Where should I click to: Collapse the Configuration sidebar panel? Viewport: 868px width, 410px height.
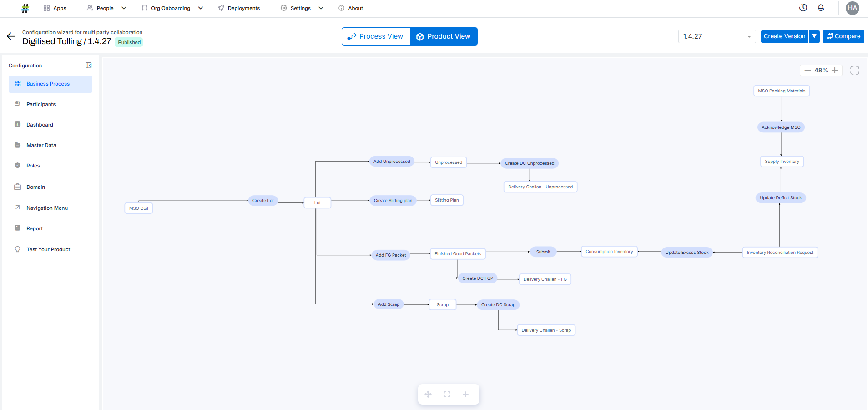[89, 66]
